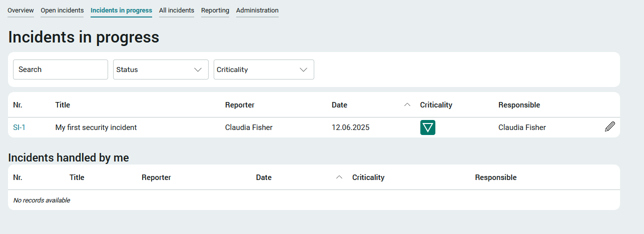Viewport: 644px width, 234px height.
Task: Sort top table by Responsible column
Action: click(519, 105)
